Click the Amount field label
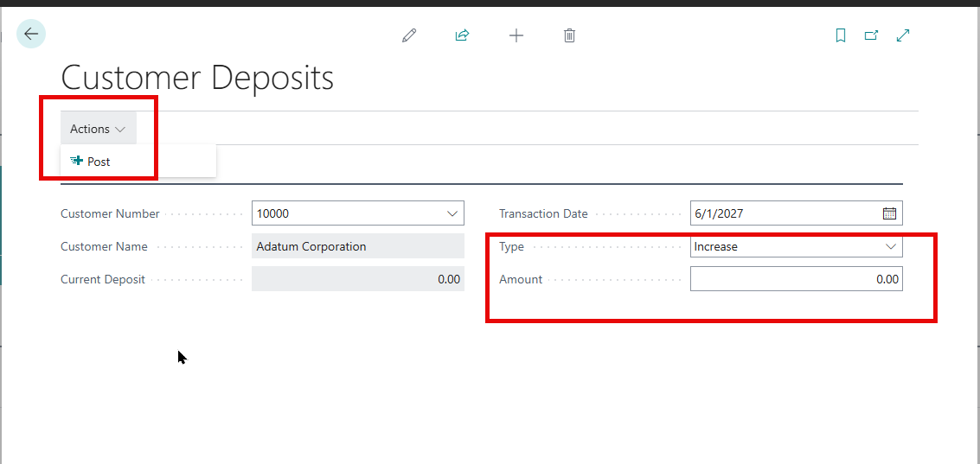The height and width of the screenshot is (464, 980). coord(521,279)
